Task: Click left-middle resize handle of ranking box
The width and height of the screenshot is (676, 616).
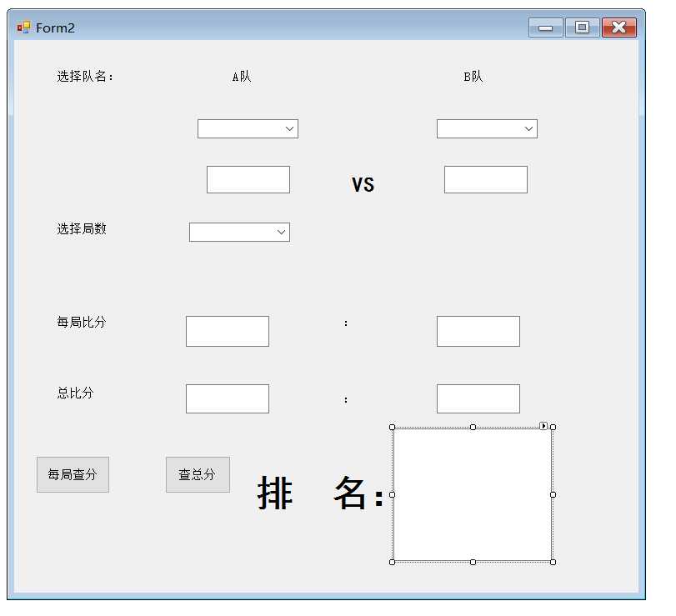Action: pyautogui.click(x=393, y=494)
